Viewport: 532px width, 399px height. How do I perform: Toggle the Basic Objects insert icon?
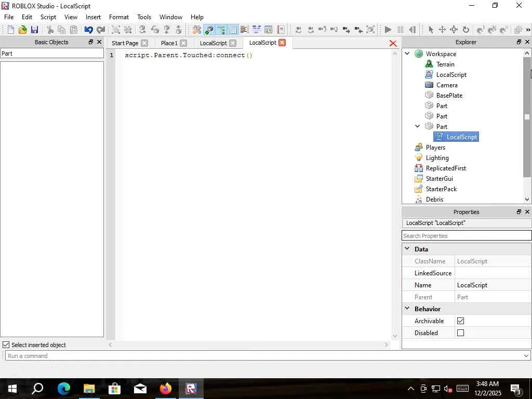(209, 30)
